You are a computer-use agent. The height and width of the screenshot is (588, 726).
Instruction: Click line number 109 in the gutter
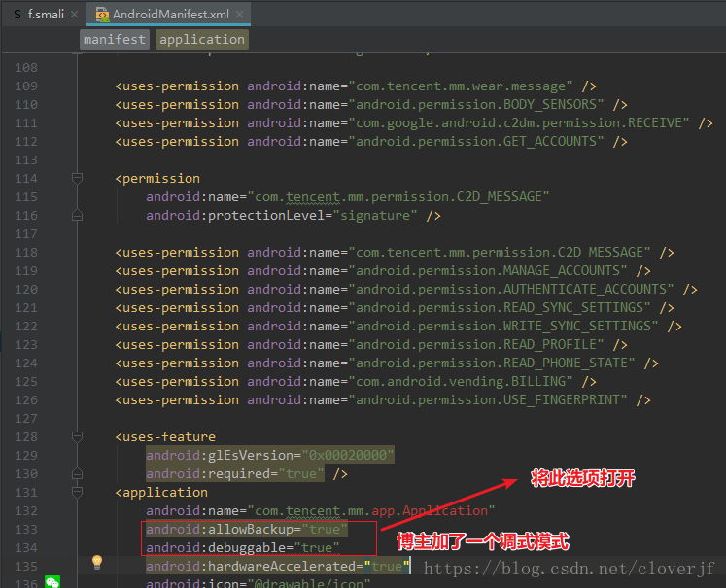click(26, 86)
